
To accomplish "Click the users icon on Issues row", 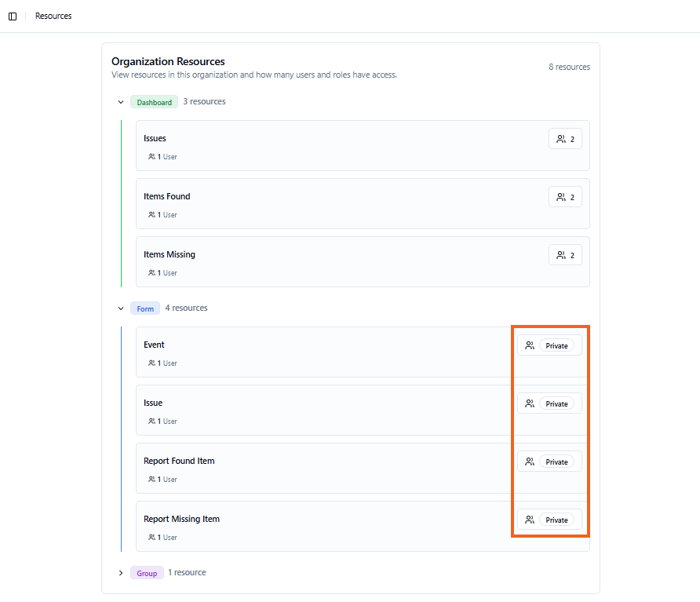I will tap(561, 140).
